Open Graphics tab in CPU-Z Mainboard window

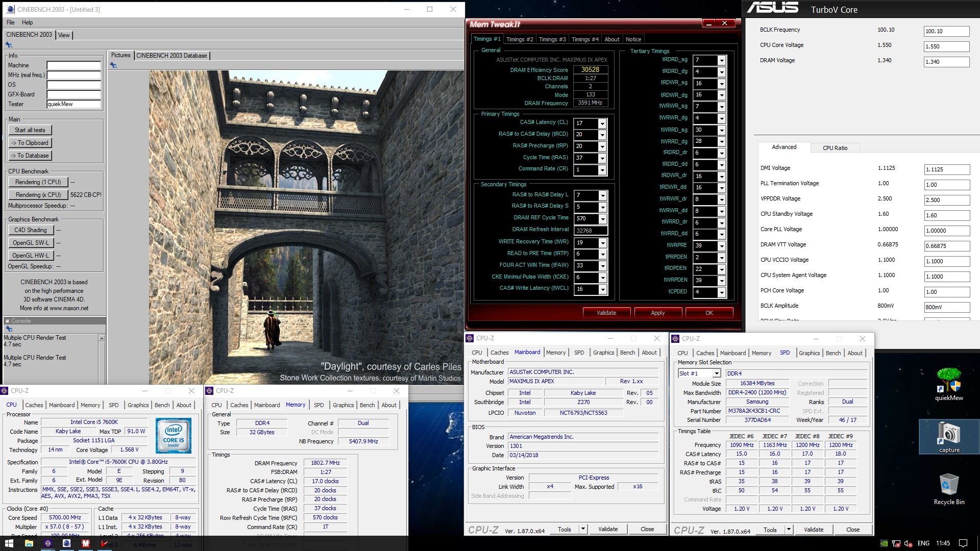click(x=603, y=353)
